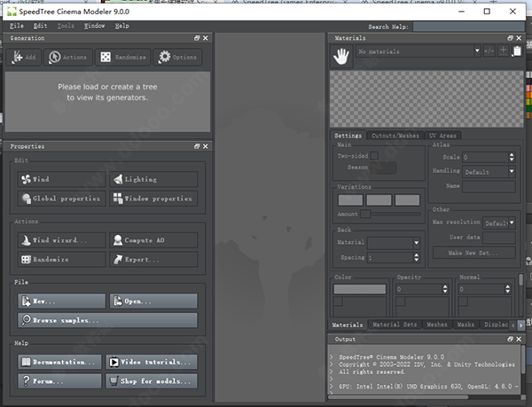Click the Atlas Scale stepper arrows
The width and height of the screenshot is (532, 407).
click(x=512, y=157)
